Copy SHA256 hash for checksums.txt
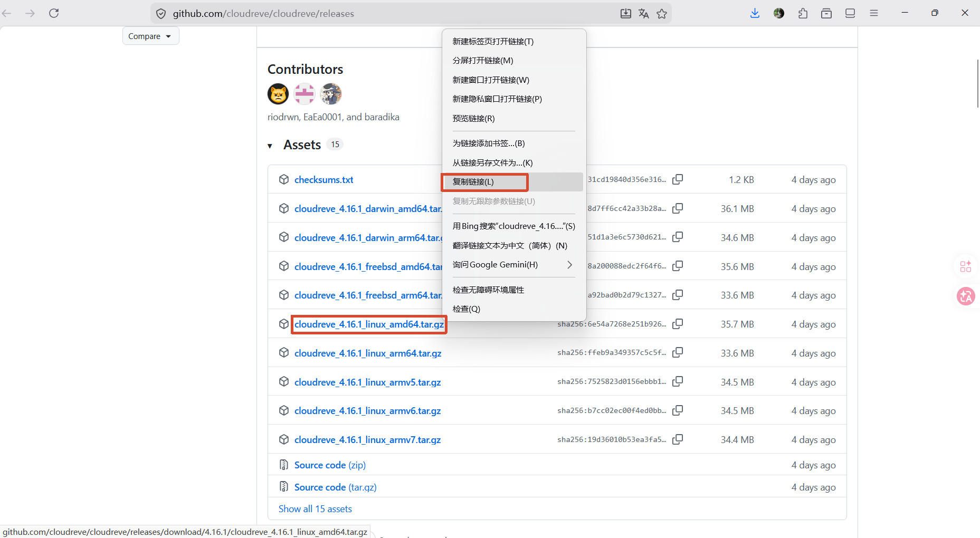This screenshot has width=980, height=538. point(678,179)
